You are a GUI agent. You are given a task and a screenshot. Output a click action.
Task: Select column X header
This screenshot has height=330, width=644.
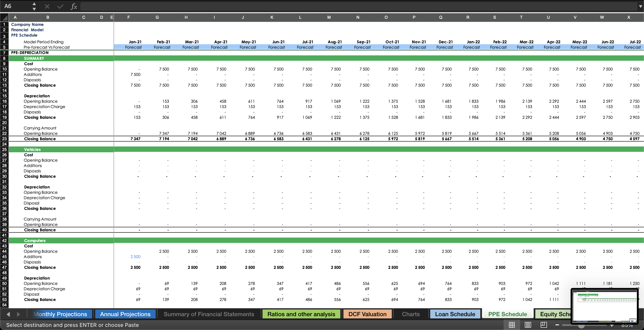point(629,17)
